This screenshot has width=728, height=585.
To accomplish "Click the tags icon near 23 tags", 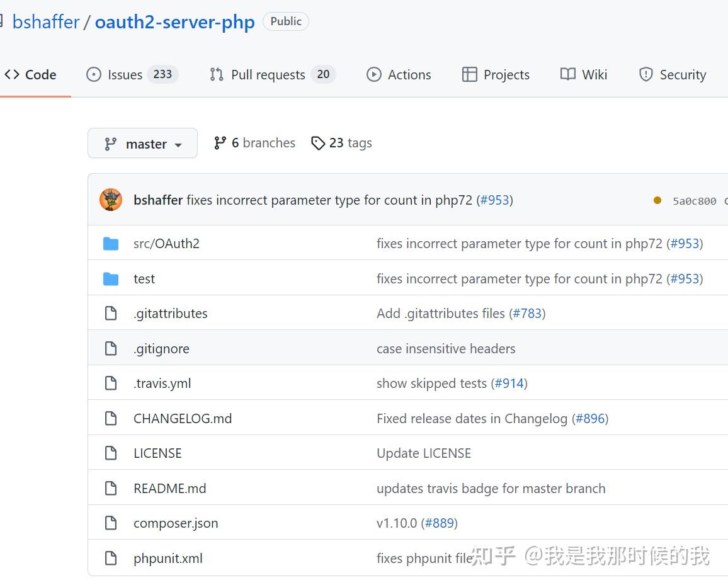I will pyautogui.click(x=318, y=143).
